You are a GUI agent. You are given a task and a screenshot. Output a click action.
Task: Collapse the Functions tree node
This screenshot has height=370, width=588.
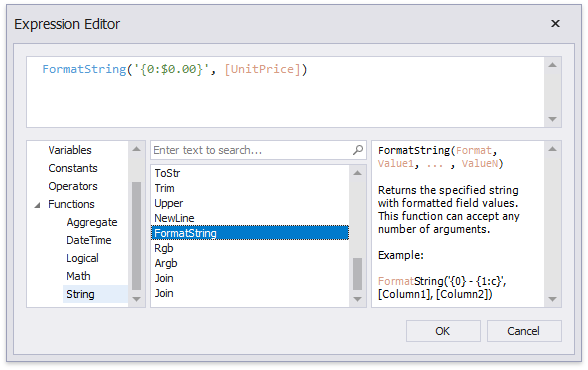pos(37,205)
